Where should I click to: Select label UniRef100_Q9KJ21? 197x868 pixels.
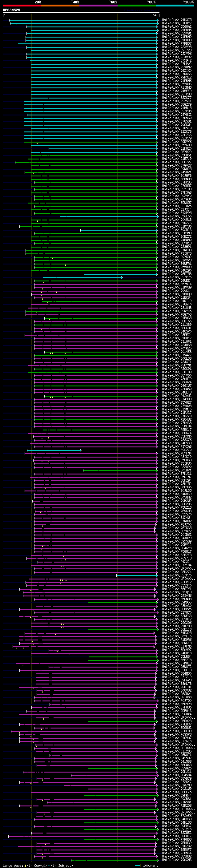tap(177, 772)
